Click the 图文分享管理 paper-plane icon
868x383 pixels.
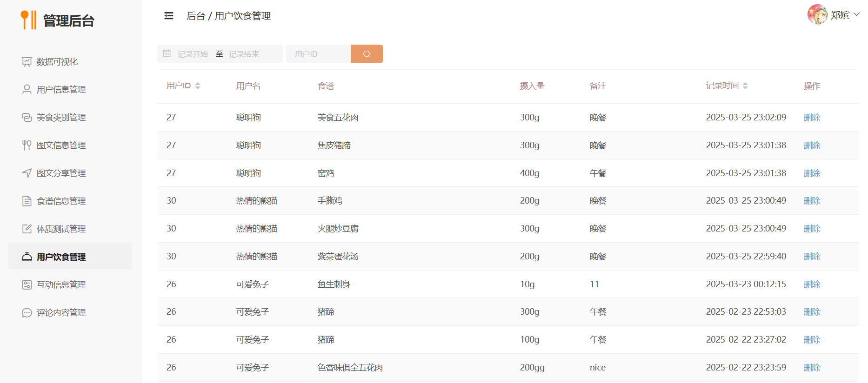pos(27,173)
